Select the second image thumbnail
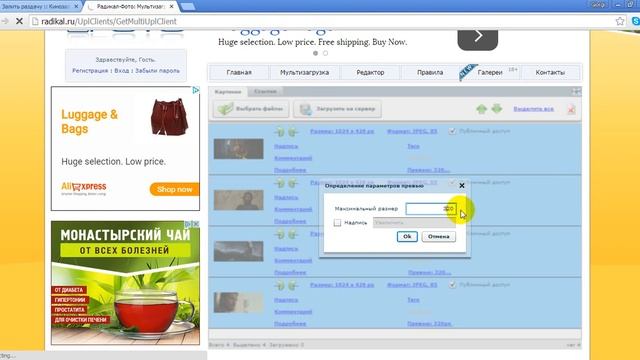 [238, 200]
